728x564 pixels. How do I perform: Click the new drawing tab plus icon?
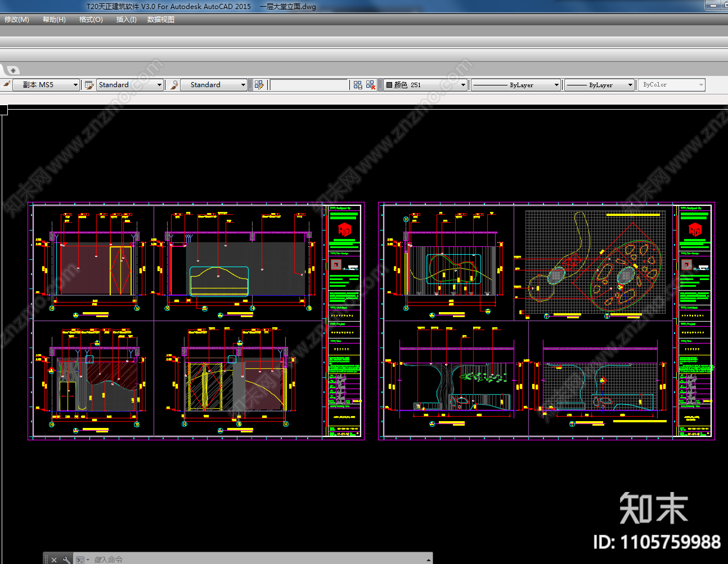12,70
